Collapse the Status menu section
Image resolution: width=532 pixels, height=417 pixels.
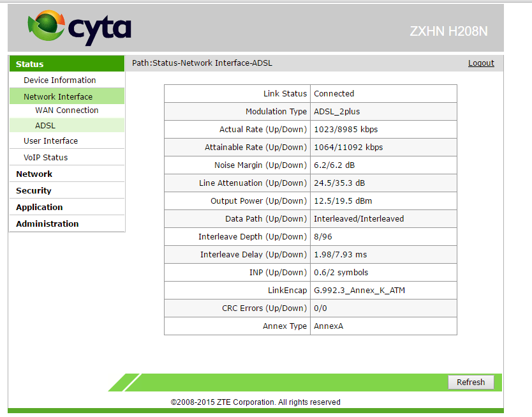[x=30, y=64]
